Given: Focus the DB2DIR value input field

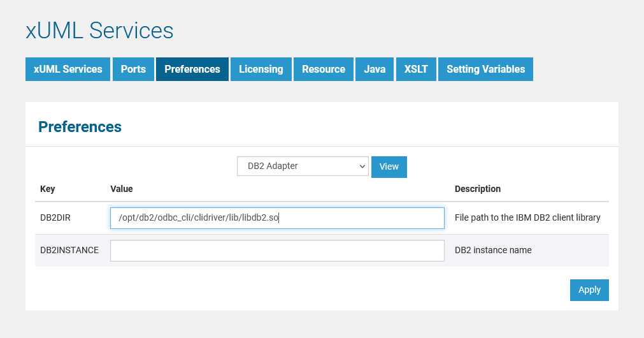Looking at the screenshot, I should coord(276,218).
